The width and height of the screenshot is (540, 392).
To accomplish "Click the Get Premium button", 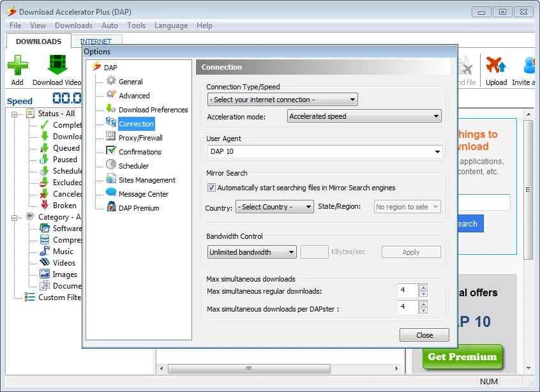I will 462,357.
